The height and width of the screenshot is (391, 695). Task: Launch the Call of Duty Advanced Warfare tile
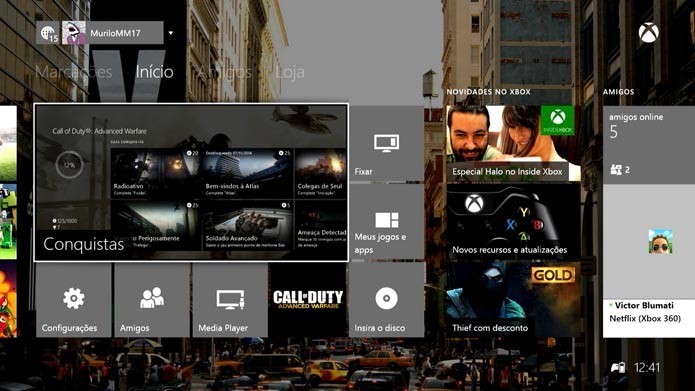point(308,300)
